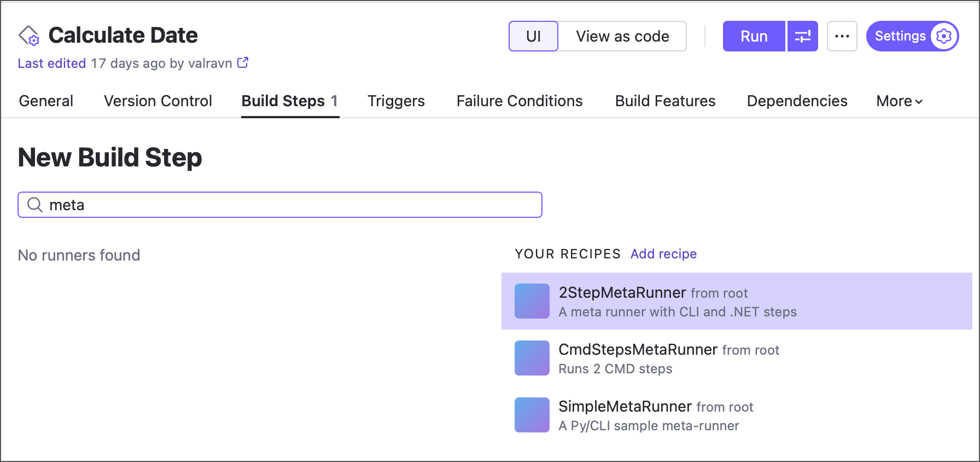Open more actions with the ellipsis icon
The image size is (980, 462).
point(842,36)
